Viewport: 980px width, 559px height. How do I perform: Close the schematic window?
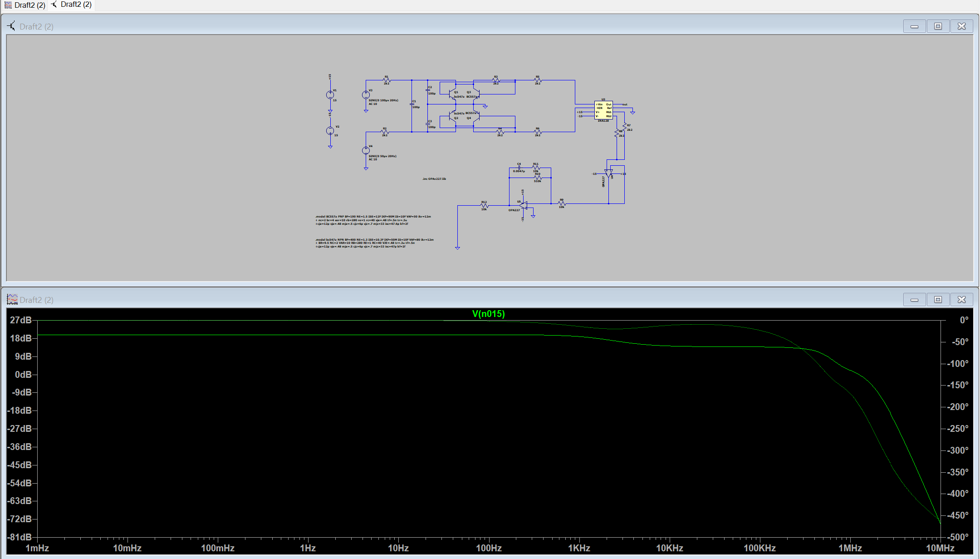point(961,26)
